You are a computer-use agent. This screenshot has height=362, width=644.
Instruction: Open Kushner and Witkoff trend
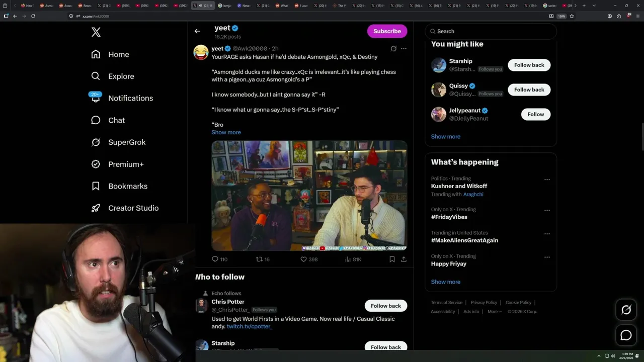coord(459,186)
